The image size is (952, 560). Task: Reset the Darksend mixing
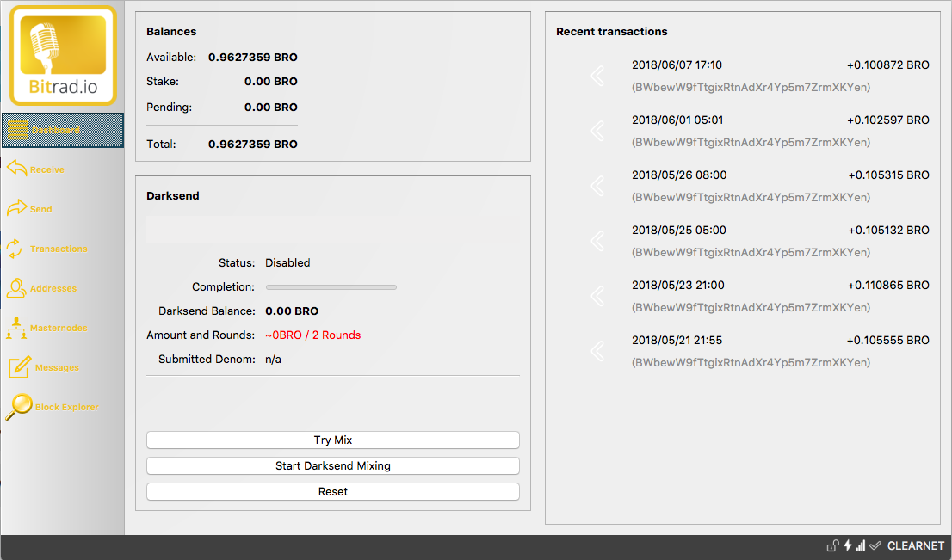(332, 491)
